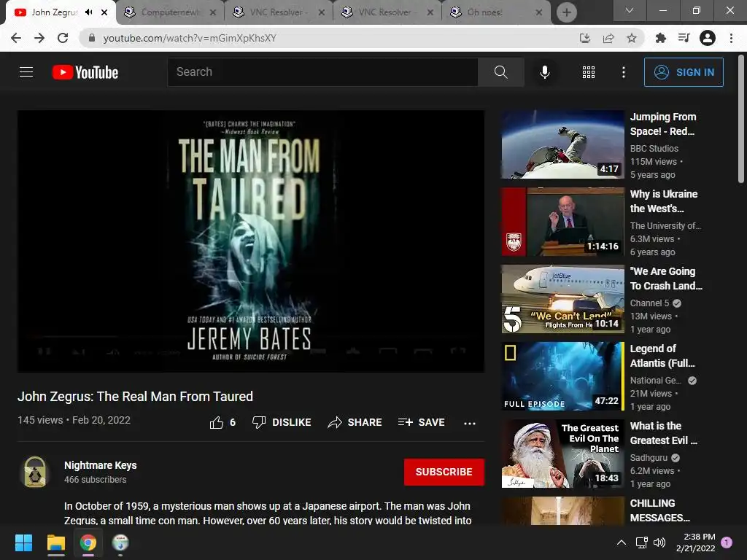This screenshot has height=560, width=747.
Task: Open Chrome profile avatar
Action: tap(708, 38)
